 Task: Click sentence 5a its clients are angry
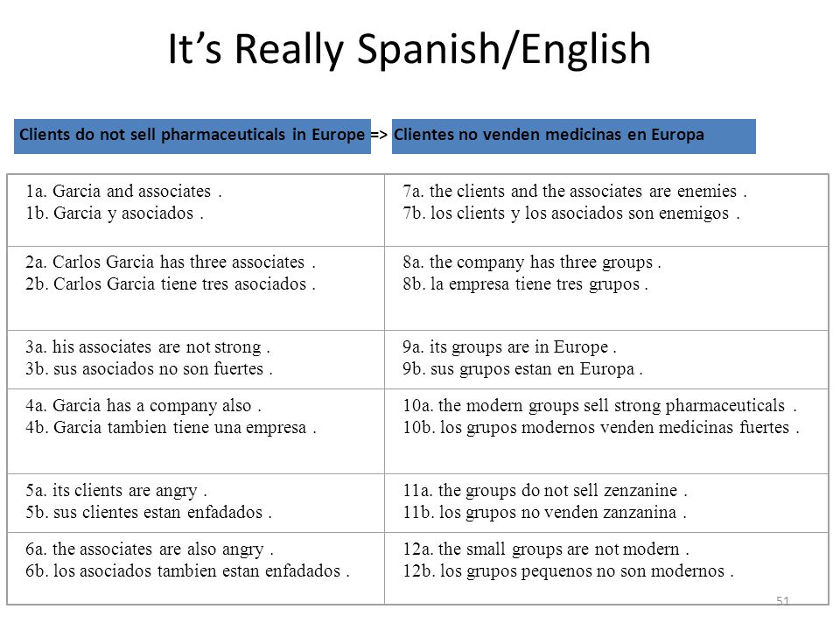pyautogui.click(x=116, y=491)
